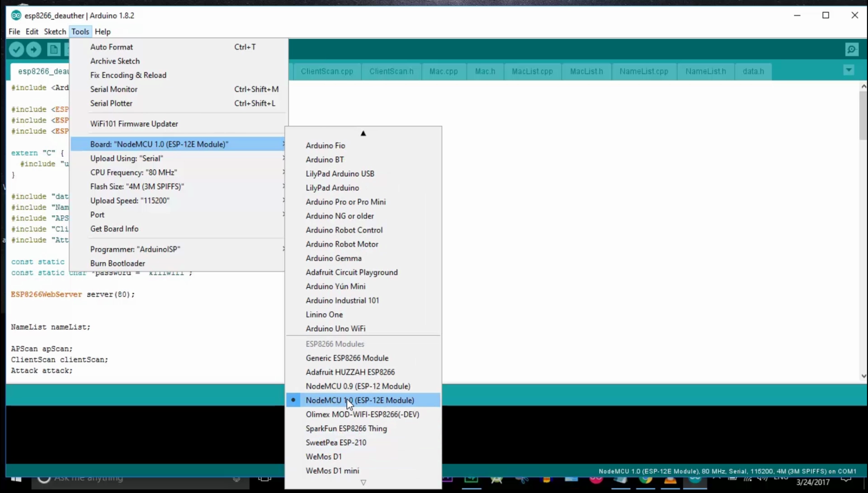This screenshot has width=868, height=493.
Task: Click the Verify checkmark button
Action: (17, 49)
